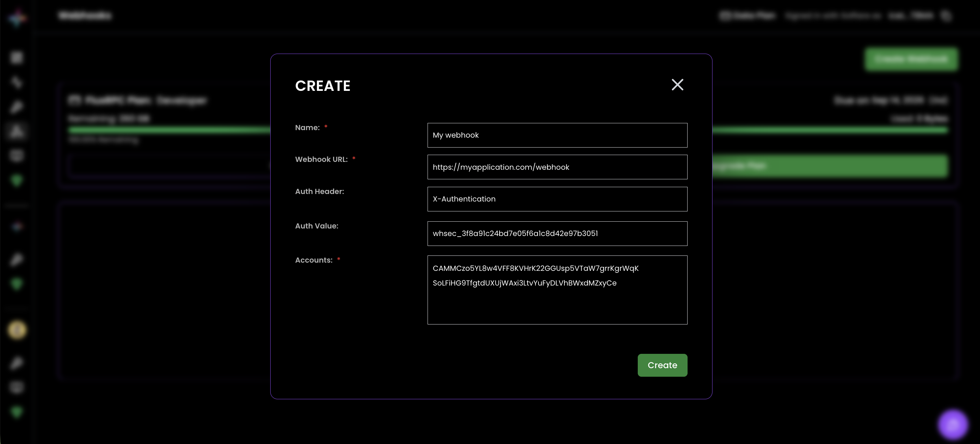Click the Auth Header label
The width and height of the screenshot is (980, 444).
pyautogui.click(x=320, y=192)
